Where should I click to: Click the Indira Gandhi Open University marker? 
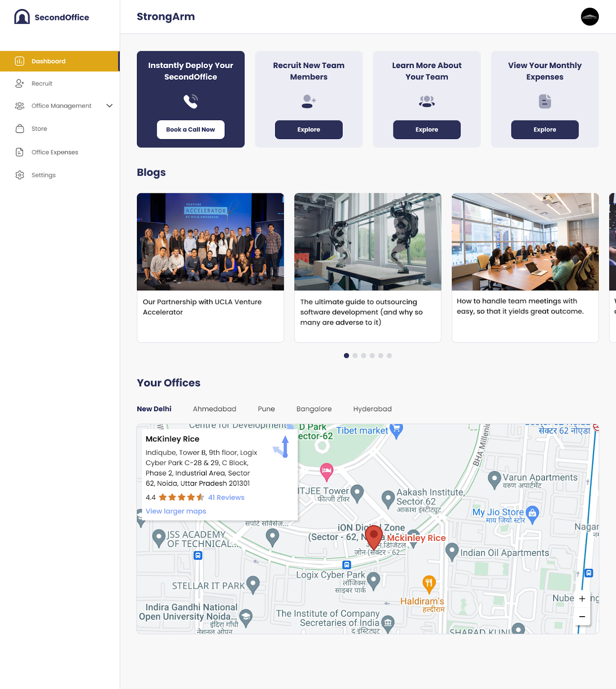click(x=246, y=618)
